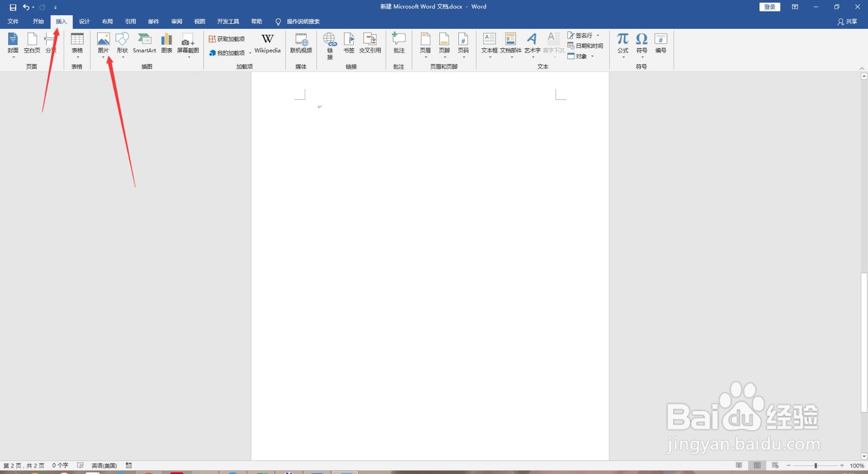The height and width of the screenshot is (474, 868).
Task: Insert a Chart (图表)
Action: tap(167, 43)
